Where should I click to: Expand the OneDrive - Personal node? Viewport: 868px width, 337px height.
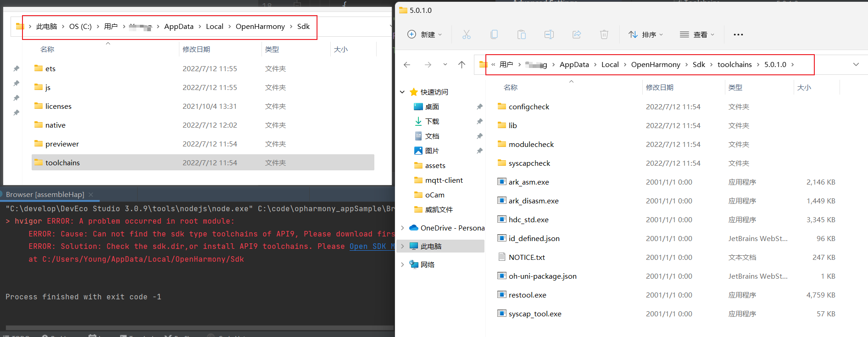[x=402, y=228]
